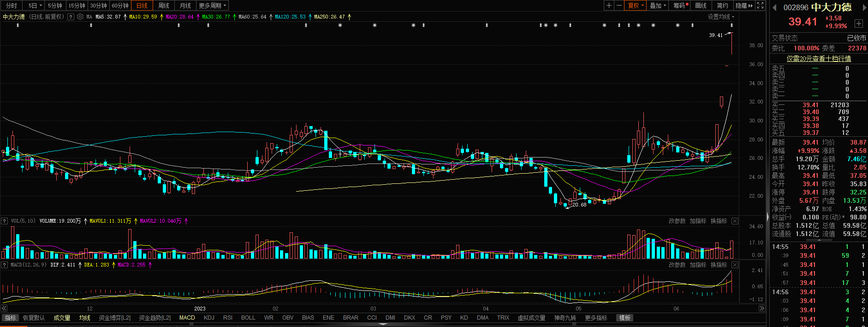Toggle 简约 simplified display mode
This screenshot has width=868, height=327.
pyautogui.click(x=722, y=6)
